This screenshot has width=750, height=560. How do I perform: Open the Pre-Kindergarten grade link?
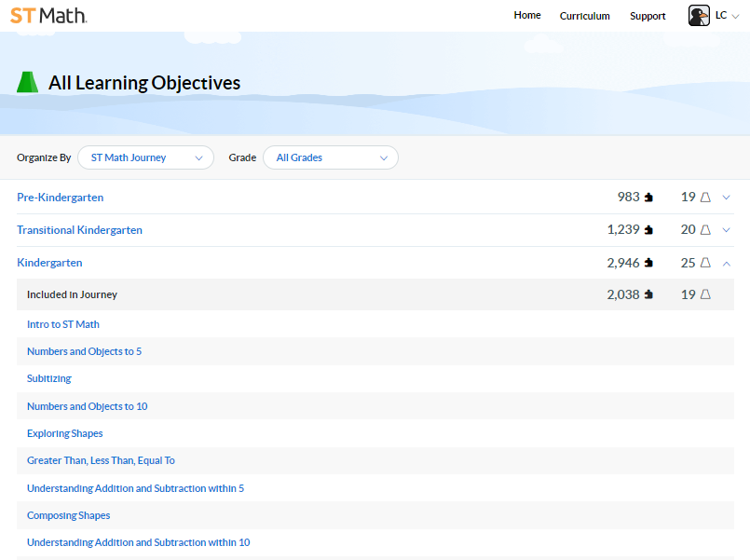[x=61, y=198]
